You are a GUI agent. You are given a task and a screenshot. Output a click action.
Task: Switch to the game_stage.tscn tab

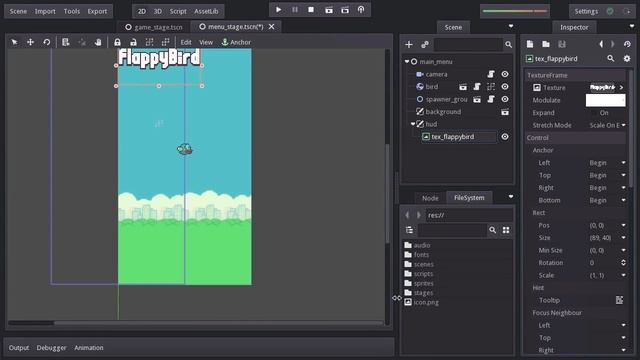click(x=153, y=27)
